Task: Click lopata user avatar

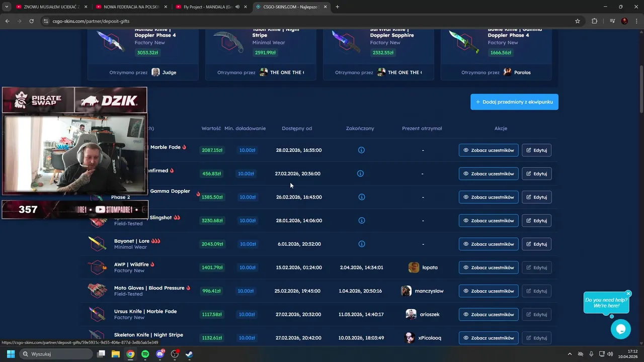Action: [414, 267]
